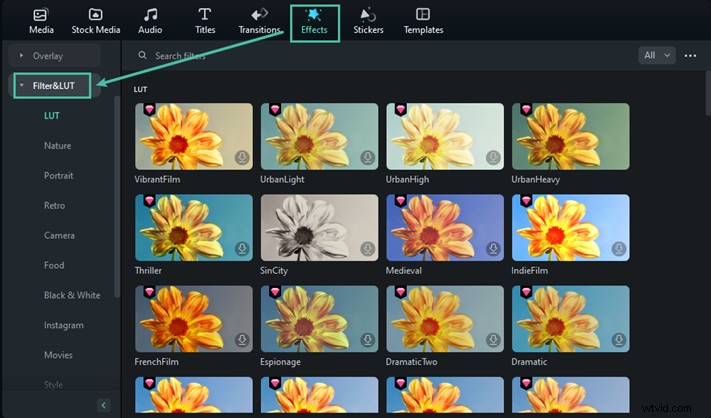Click the VibrantFilm premium gem badge

point(150,109)
